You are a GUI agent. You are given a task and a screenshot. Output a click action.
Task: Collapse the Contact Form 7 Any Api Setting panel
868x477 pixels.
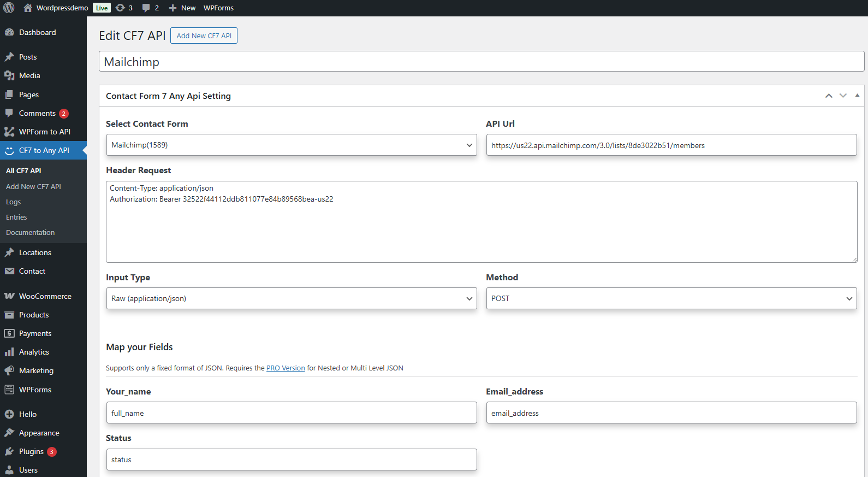857,96
